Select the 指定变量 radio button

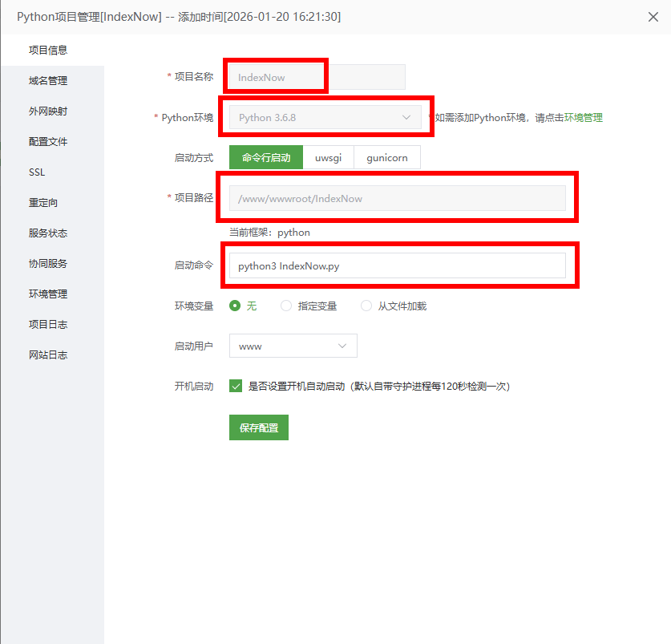point(286,306)
